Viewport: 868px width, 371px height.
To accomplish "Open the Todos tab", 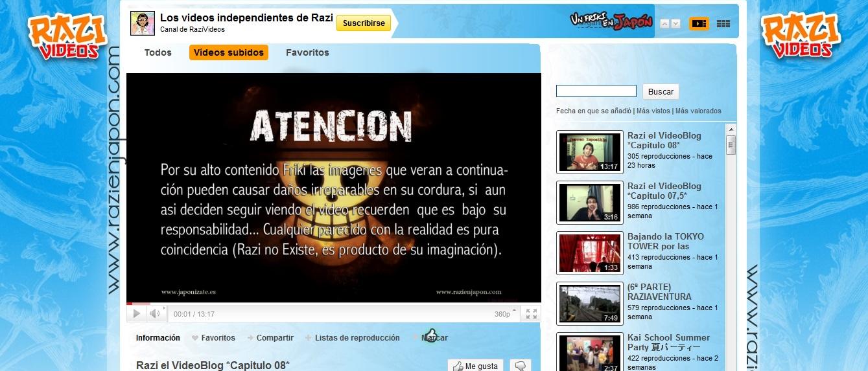I will [158, 52].
